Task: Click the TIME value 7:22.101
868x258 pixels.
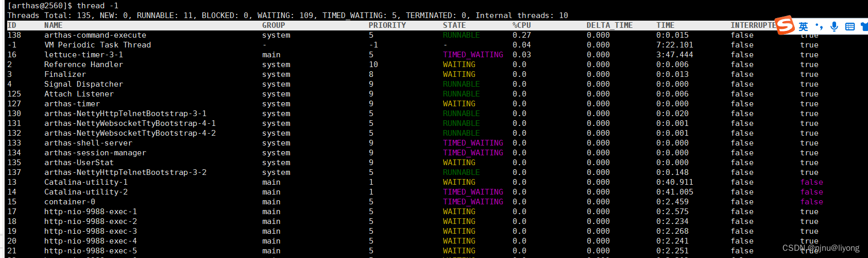Action: click(x=675, y=45)
